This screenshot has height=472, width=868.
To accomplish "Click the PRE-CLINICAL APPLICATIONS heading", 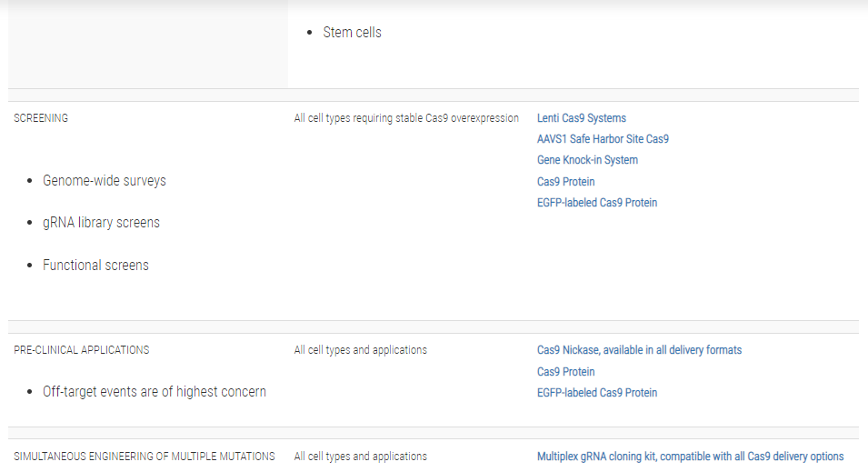I will point(82,350).
